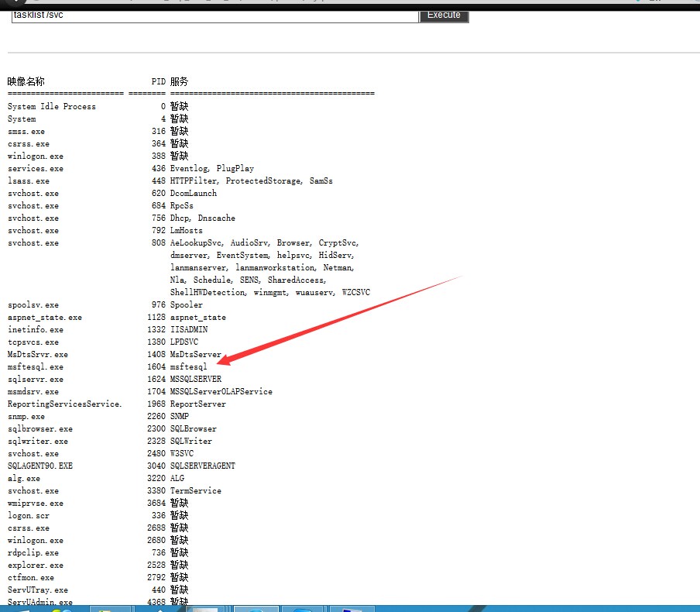
Task: Click the explorer.exe process name
Action: pyautogui.click(x=36, y=565)
